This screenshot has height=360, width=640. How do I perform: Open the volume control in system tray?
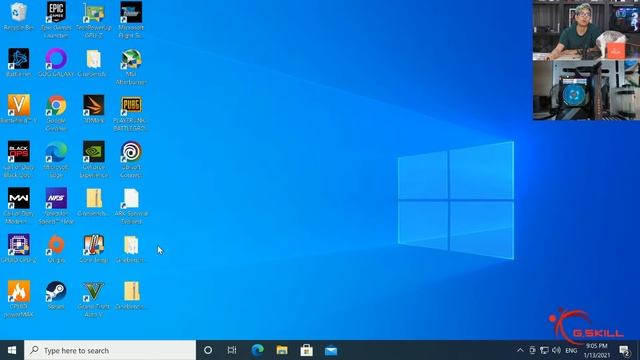[556, 350]
